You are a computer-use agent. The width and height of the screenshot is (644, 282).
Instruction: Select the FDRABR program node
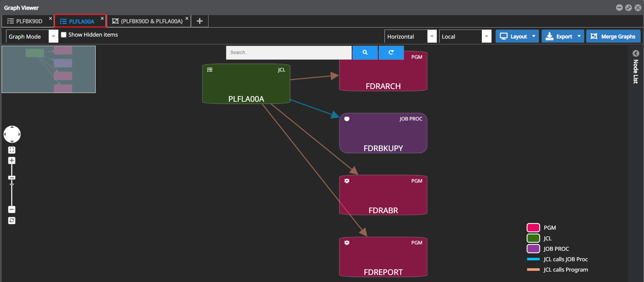click(x=383, y=195)
